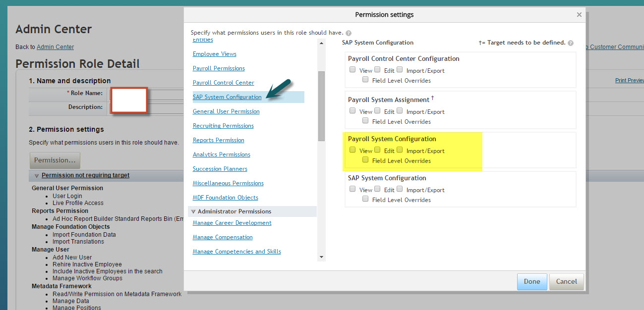
Task: Click the Permission... button on background page
Action: (x=55, y=160)
